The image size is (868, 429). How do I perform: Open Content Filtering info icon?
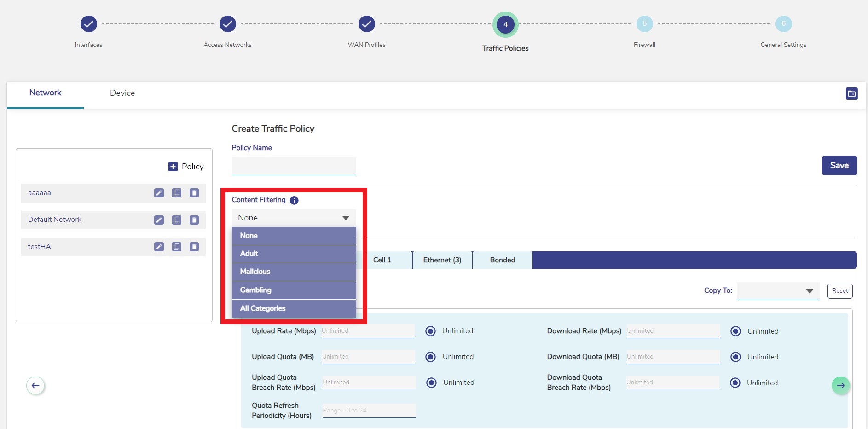pyautogui.click(x=294, y=200)
